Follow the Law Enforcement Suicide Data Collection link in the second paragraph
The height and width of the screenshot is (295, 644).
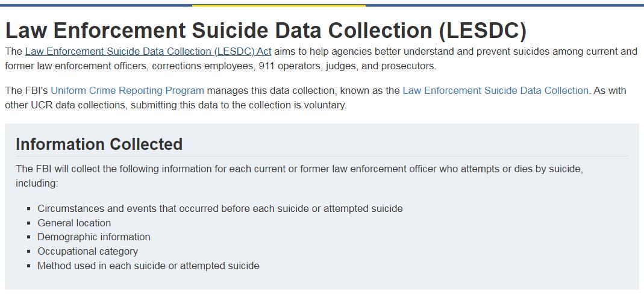click(x=495, y=91)
